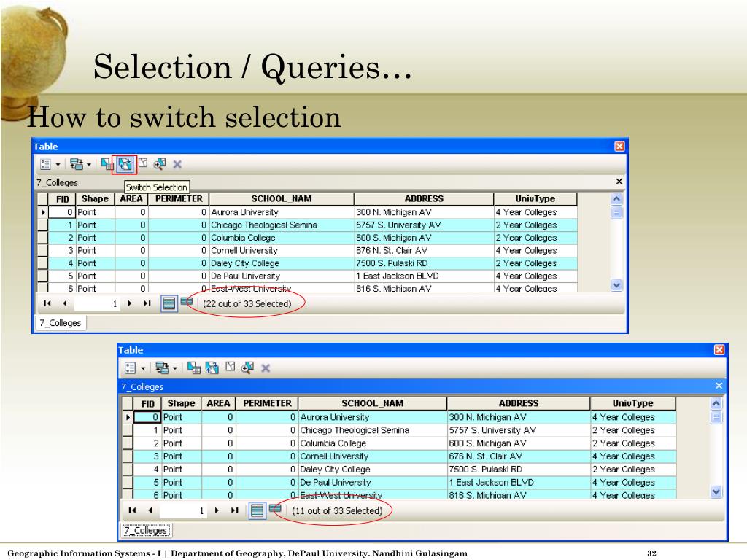Clear Selection in the lower Table window
The height and width of the screenshot is (560, 747).
231,367
